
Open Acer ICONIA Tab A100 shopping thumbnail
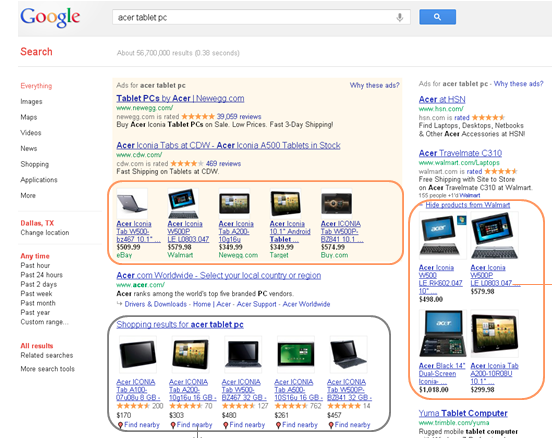click(x=138, y=355)
